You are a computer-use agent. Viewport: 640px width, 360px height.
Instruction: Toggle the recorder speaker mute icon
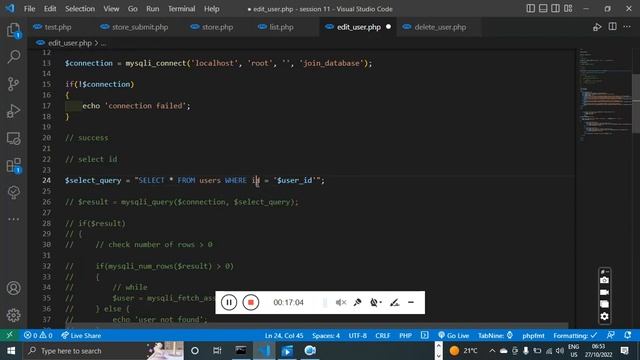point(341,302)
